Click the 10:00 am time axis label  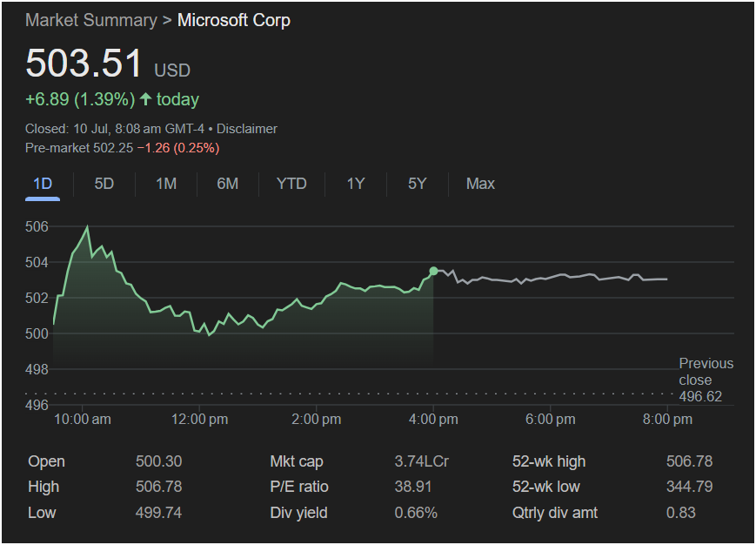coord(83,419)
